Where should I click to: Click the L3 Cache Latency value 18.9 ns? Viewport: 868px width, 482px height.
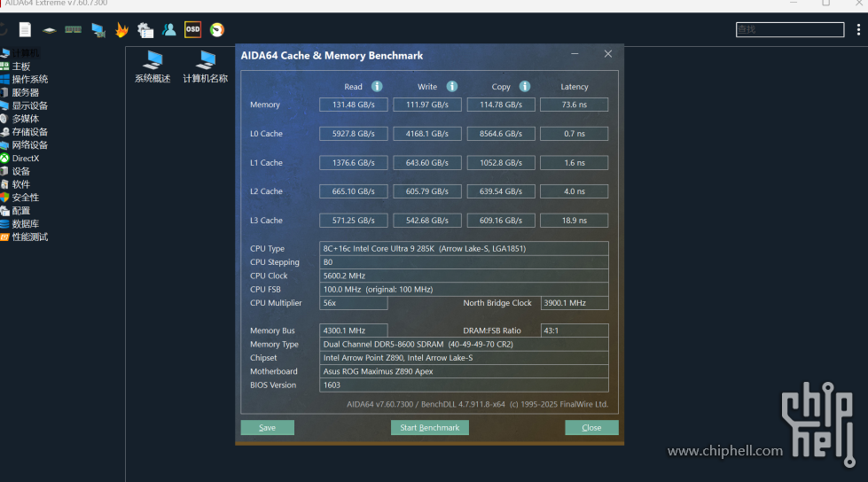tap(574, 221)
